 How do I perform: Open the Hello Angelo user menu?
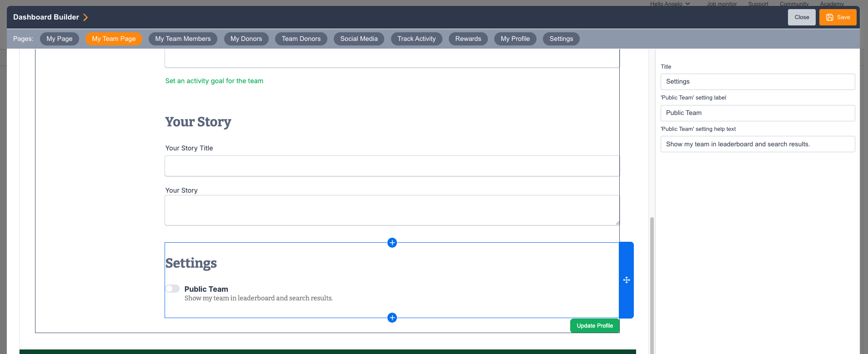pyautogui.click(x=670, y=4)
